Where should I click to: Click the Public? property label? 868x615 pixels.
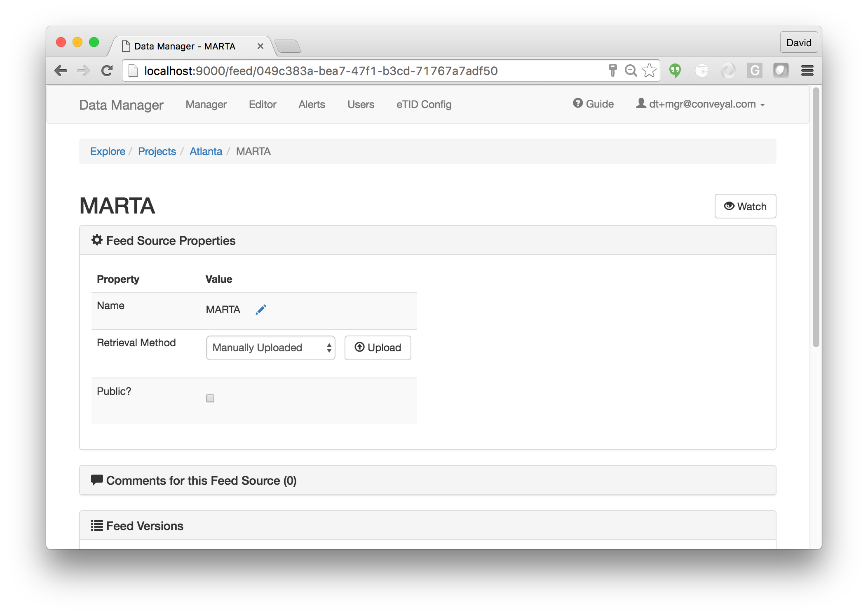tap(114, 391)
